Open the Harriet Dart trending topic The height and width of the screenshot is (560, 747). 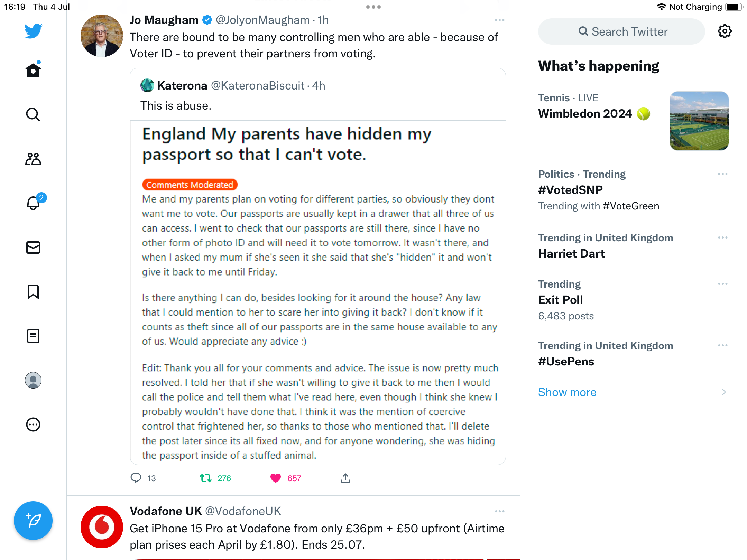pos(571,253)
